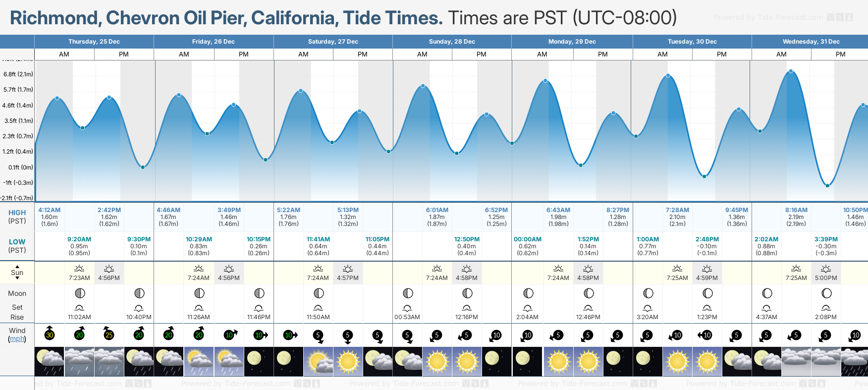Click the Powered by Tide-Forecast.com text at top right
Screen dimensions: 868x390
tap(768, 17)
